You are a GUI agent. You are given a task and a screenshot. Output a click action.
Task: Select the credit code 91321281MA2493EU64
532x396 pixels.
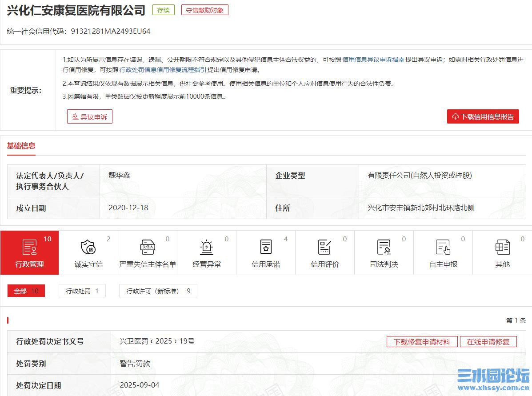tap(111, 31)
